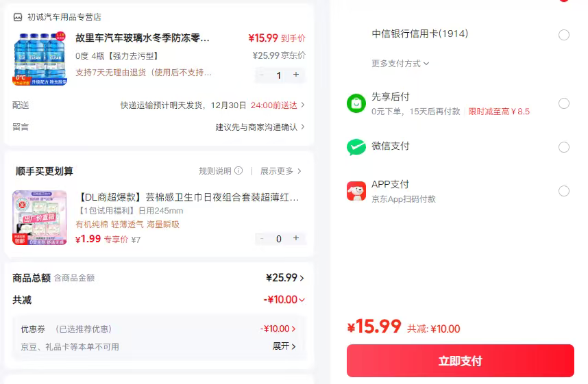Click the store icon beside 初诚汽车用品专营店
The width and height of the screenshot is (588, 384).
(18, 17)
